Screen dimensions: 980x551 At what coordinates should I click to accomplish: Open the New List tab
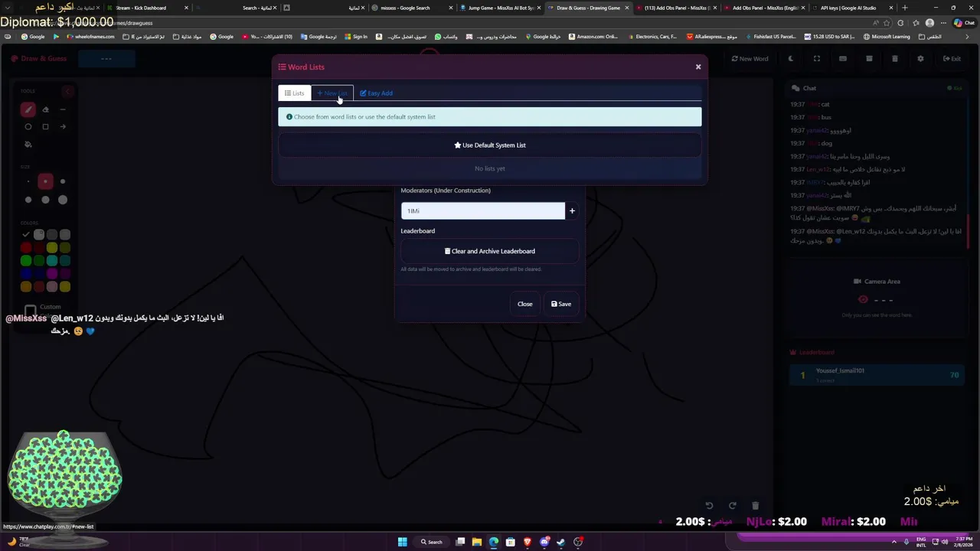click(332, 93)
